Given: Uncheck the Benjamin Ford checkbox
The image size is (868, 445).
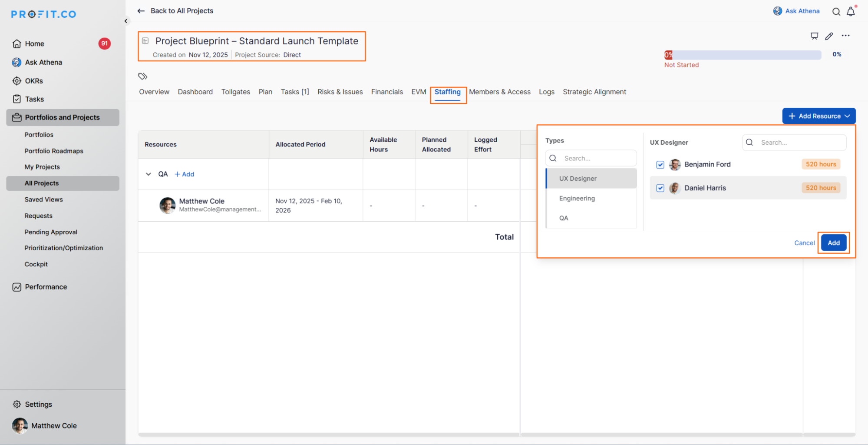Looking at the screenshot, I should pos(660,165).
